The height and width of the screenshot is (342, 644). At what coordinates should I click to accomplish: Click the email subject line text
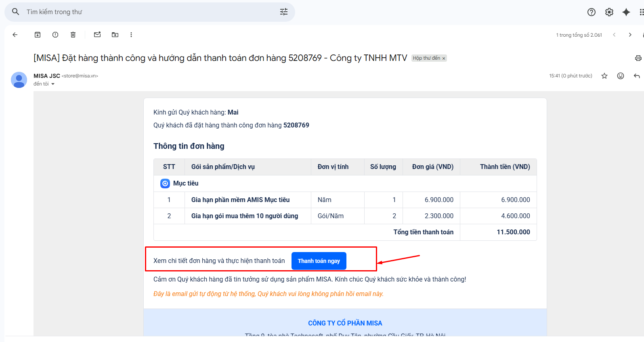[x=220, y=58]
